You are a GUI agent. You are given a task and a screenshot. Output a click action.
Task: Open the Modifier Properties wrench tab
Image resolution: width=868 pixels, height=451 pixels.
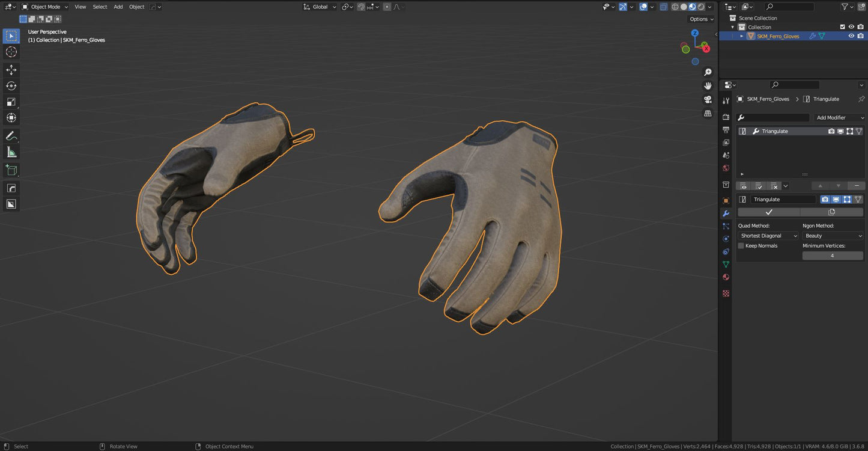click(726, 213)
